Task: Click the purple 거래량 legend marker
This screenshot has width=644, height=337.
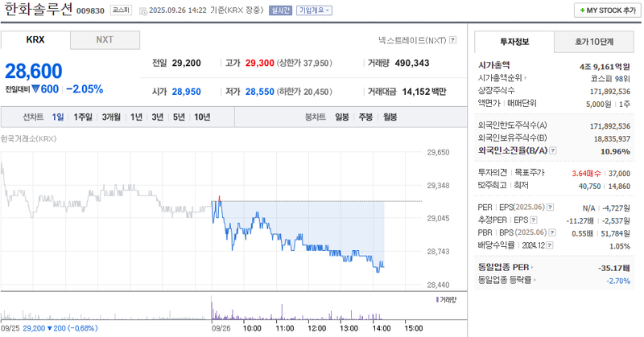Action: pos(437,300)
